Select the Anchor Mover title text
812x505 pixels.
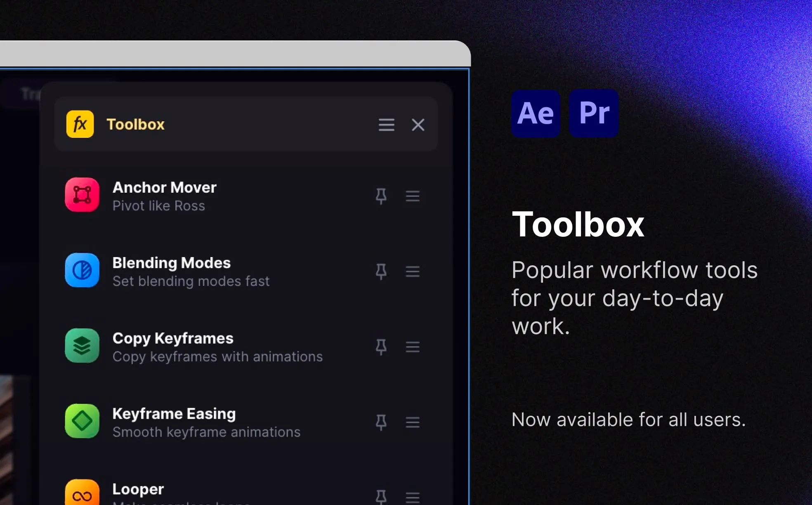tap(165, 187)
